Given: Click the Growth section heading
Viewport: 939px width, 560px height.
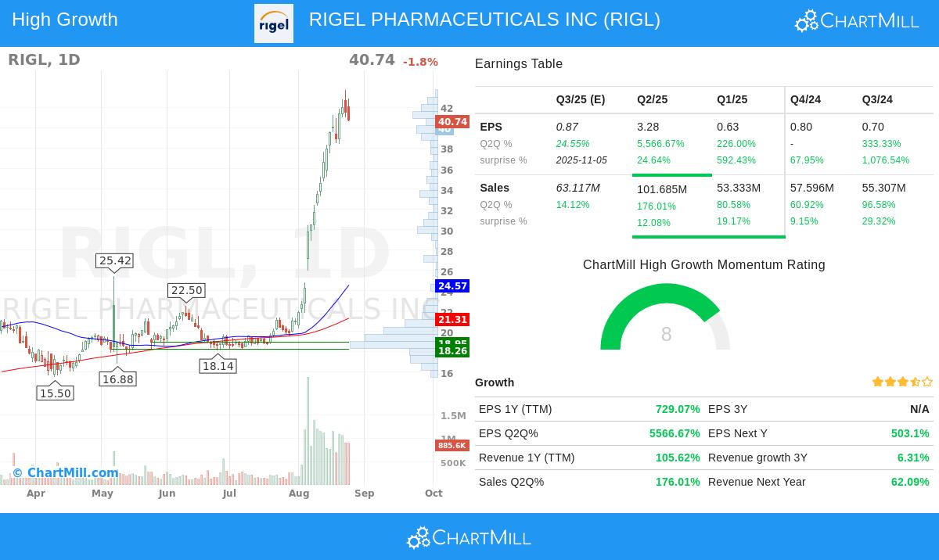Looking at the screenshot, I should [495, 382].
